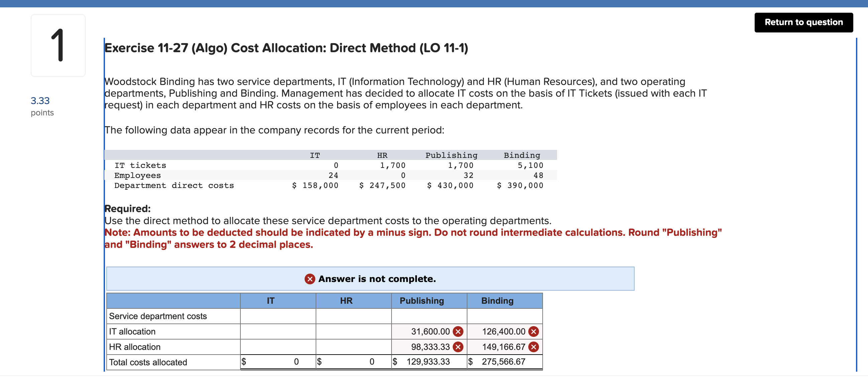Click the error icon beside 98,333.33
The width and height of the screenshot is (868, 378).
(x=458, y=347)
